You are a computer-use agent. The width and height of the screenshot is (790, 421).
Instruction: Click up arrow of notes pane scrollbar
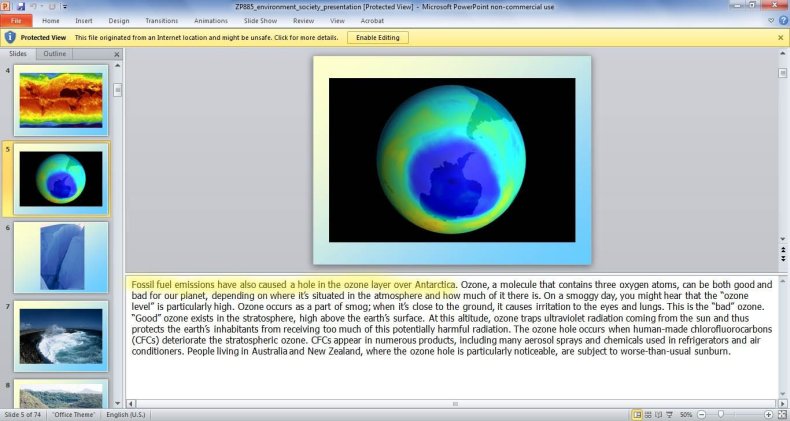[x=783, y=280]
